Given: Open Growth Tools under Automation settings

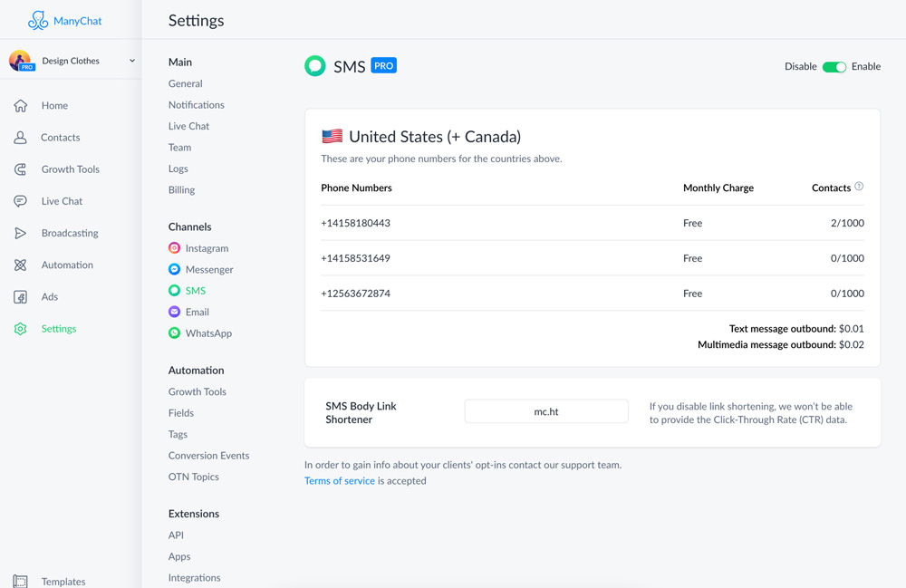Looking at the screenshot, I should coord(197,391).
